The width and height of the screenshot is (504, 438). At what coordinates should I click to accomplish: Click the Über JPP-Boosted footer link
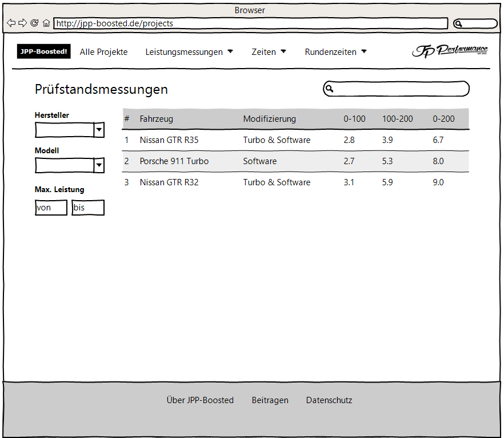point(199,400)
